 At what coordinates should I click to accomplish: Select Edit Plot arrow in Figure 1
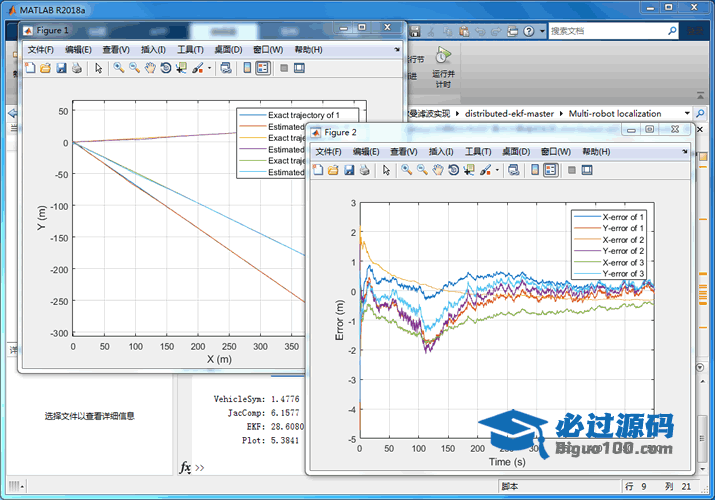click(98, 68)
